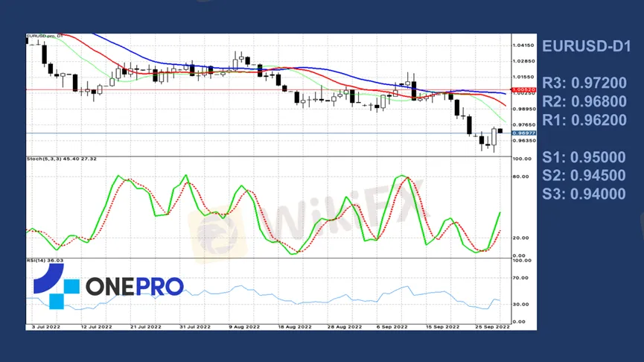Click the S3: 0.94000 support level

coord(584,194)
